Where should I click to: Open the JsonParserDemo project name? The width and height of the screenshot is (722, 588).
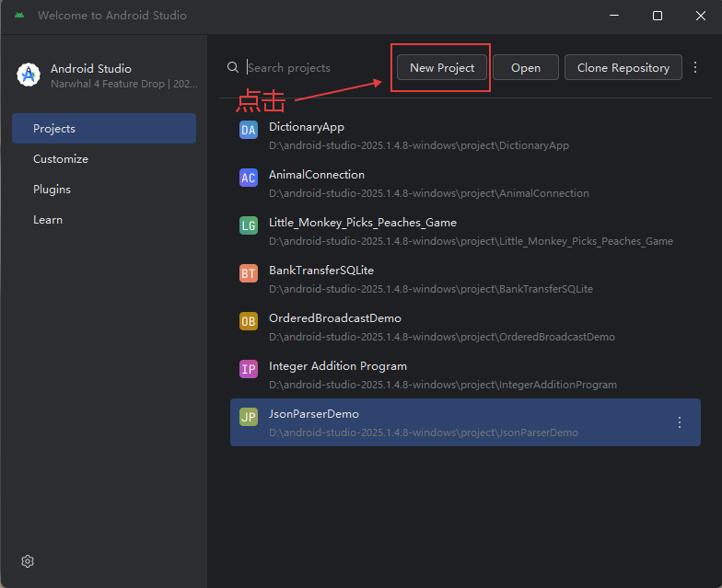click(x=314, y=414)
